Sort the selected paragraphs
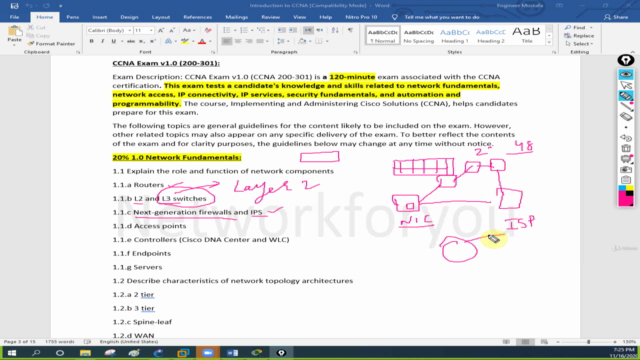 point(335,30)
